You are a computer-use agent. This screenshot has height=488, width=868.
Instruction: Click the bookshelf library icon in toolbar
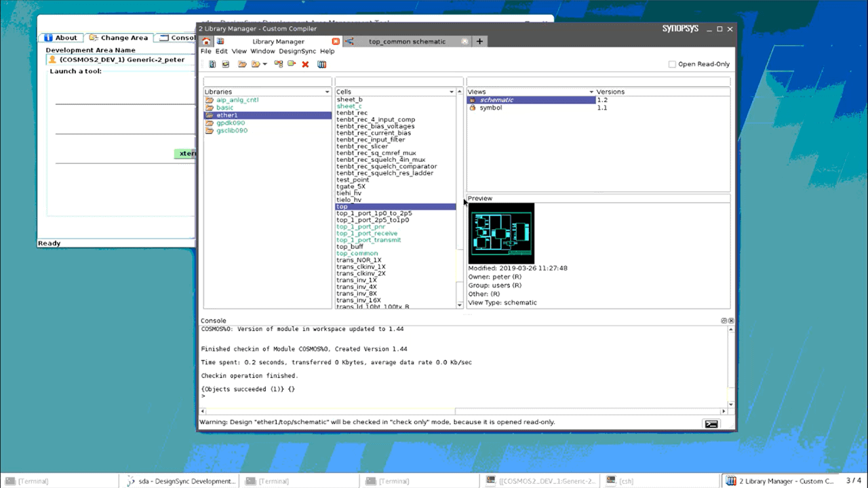tap(322, 64)
